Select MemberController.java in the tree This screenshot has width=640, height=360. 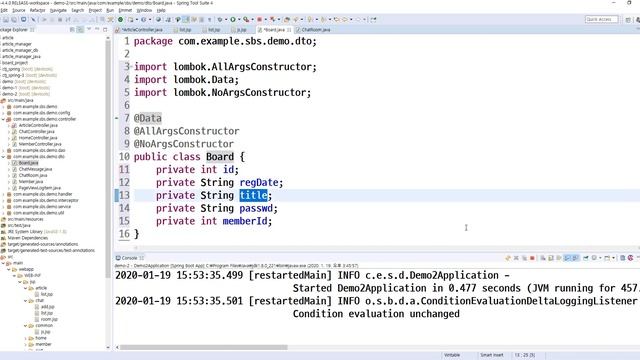40,144
